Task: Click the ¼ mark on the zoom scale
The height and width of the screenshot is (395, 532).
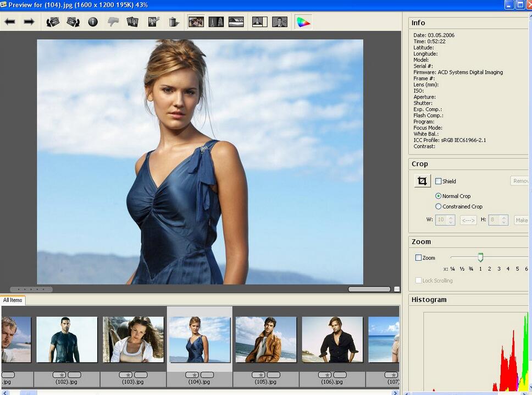Action: tap(453, 268)
